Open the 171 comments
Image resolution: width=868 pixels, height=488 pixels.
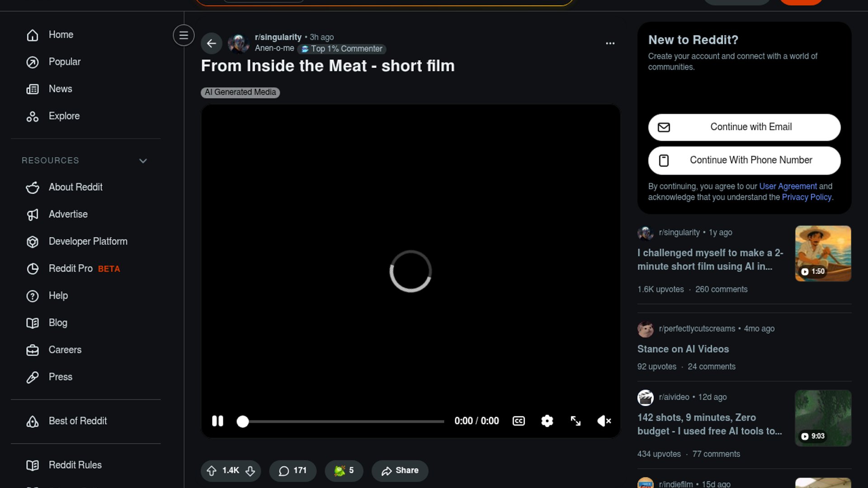click(292, 471)
